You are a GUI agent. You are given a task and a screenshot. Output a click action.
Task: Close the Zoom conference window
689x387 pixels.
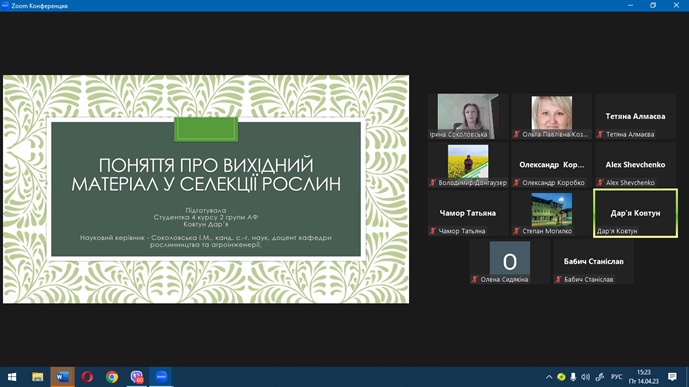coord(676,5)
